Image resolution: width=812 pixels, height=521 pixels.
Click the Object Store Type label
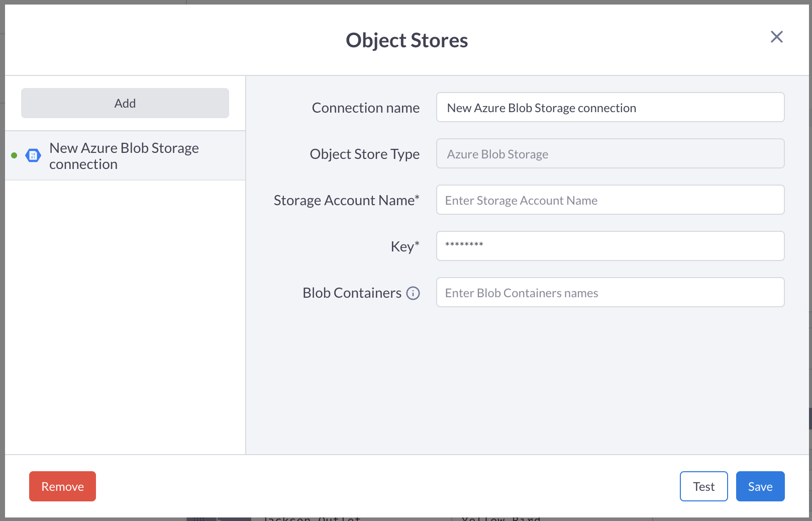click(364, 154)
